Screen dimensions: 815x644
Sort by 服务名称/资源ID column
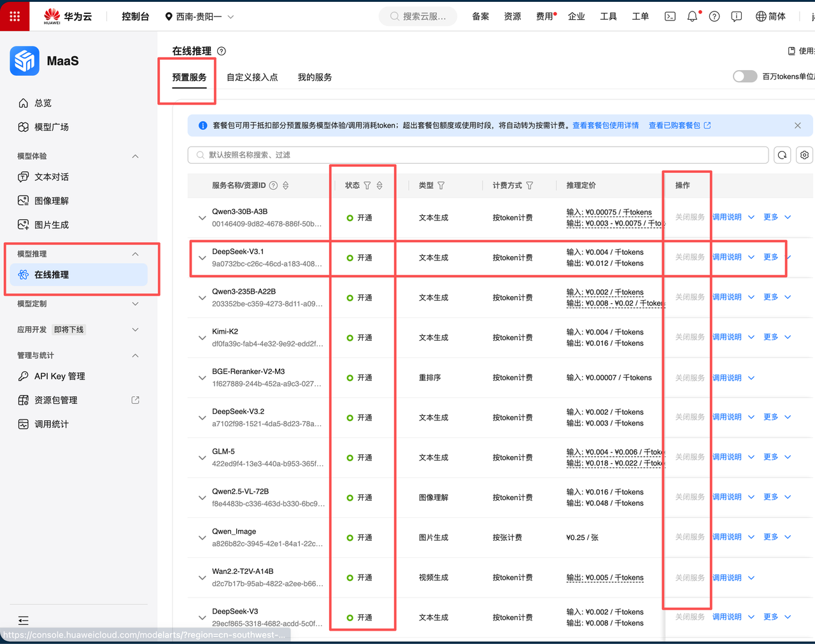[x=286, y=185]
